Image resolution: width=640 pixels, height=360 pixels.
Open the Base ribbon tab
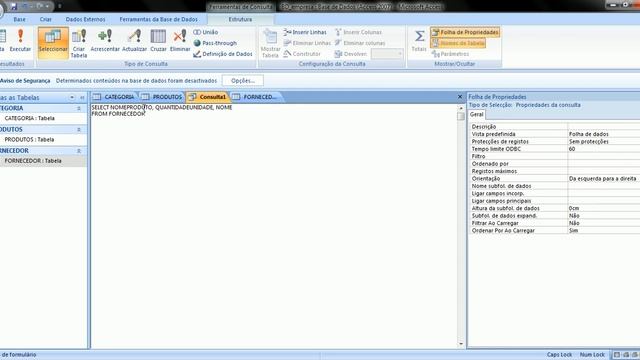click(19, 19)
